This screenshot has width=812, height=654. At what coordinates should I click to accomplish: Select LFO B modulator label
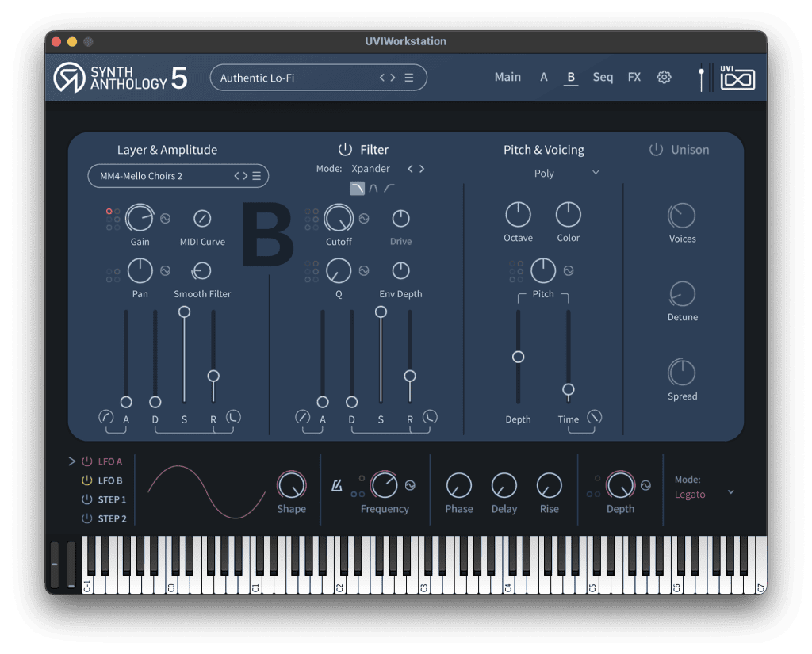click(x=110, y=480)
